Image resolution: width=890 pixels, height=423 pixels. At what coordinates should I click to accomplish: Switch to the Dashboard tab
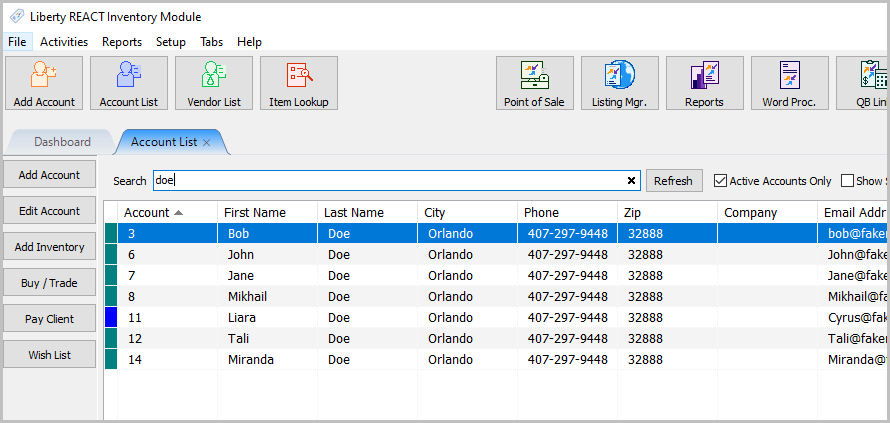[62, 142]
